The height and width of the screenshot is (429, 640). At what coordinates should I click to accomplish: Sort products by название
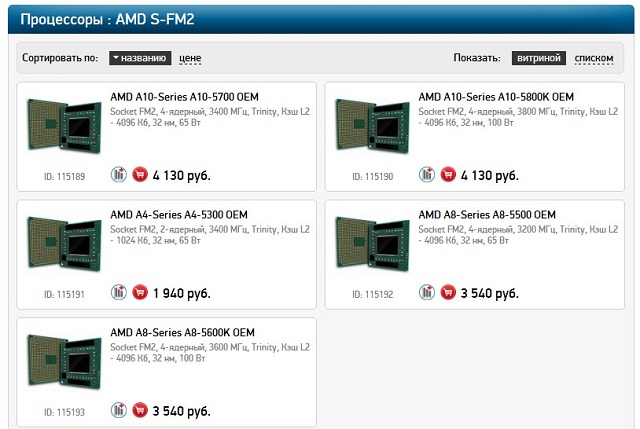pyautogui.click(x=140, y=58)
